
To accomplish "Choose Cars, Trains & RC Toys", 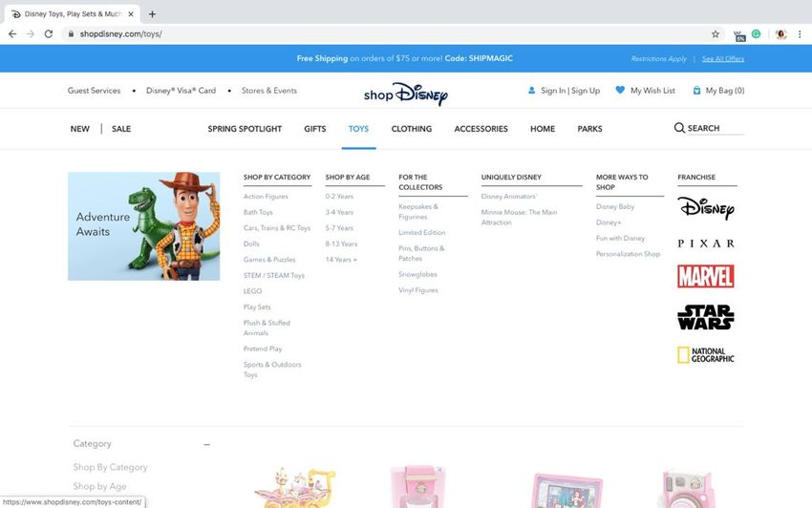I will (x=277, y=228).
